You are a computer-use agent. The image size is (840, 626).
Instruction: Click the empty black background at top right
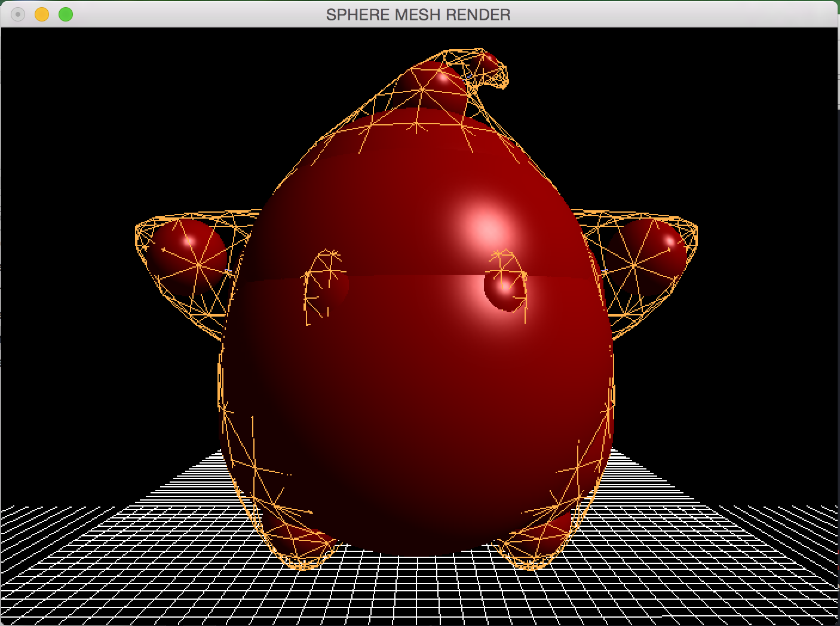747,90
